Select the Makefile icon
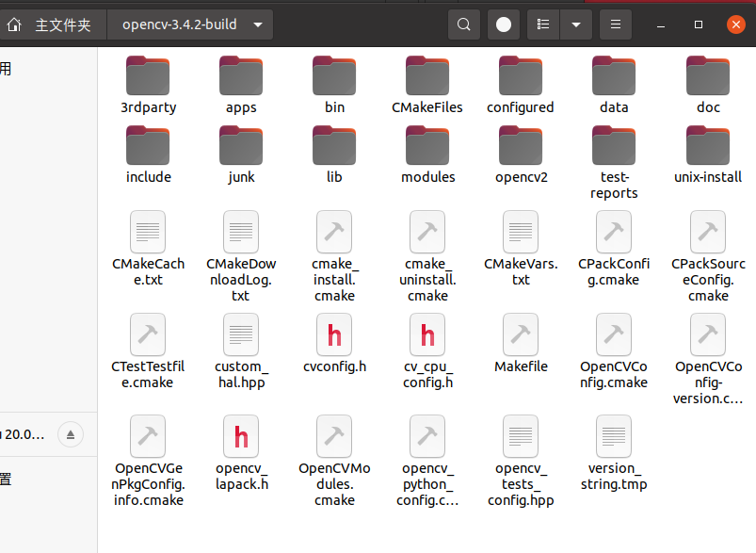This screenshot has width=756, height=553. tap(521, 334)
